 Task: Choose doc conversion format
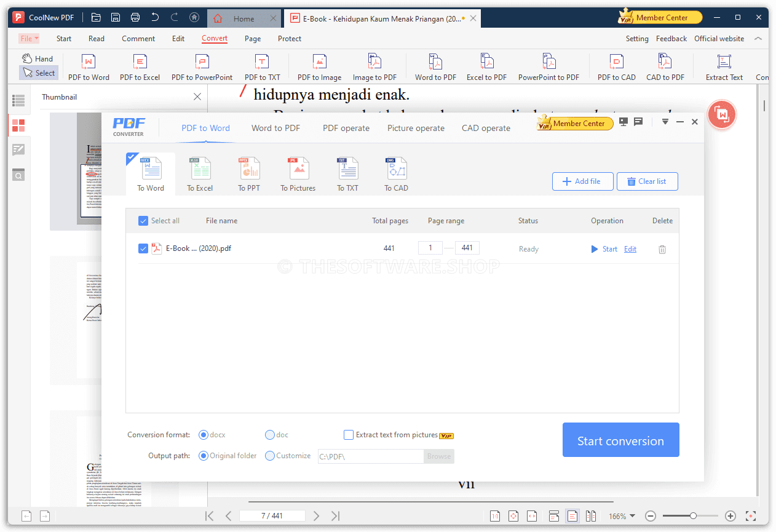tap(269, 435)
